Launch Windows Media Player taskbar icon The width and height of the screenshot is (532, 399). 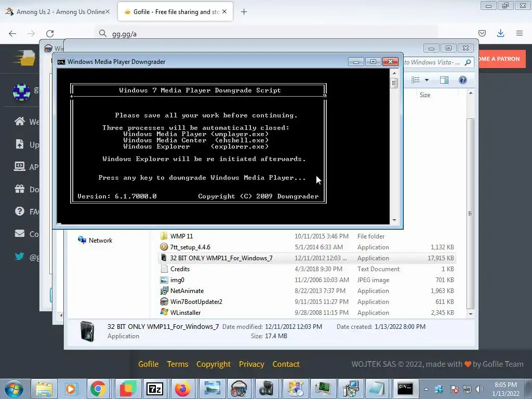[x=71, y=389]
